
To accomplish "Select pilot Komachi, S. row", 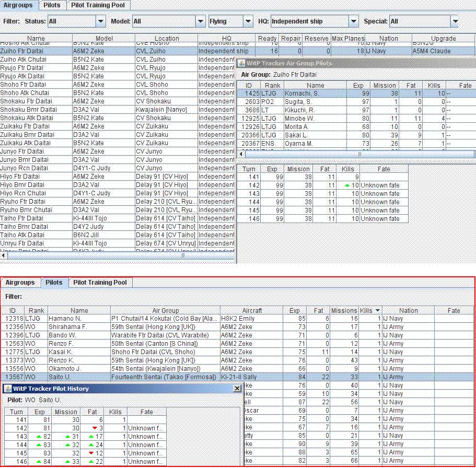I will [356, 93].
